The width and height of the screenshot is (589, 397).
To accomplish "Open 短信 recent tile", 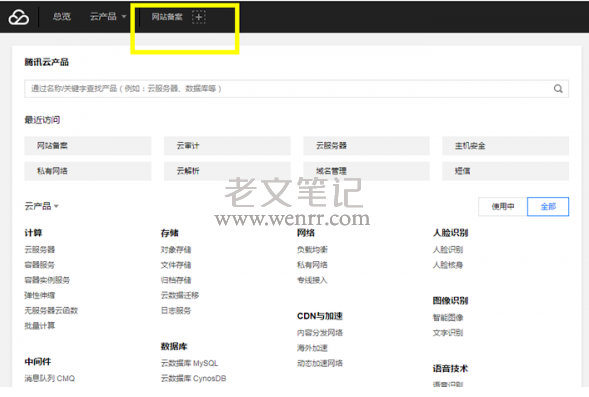I will [506, 171].
